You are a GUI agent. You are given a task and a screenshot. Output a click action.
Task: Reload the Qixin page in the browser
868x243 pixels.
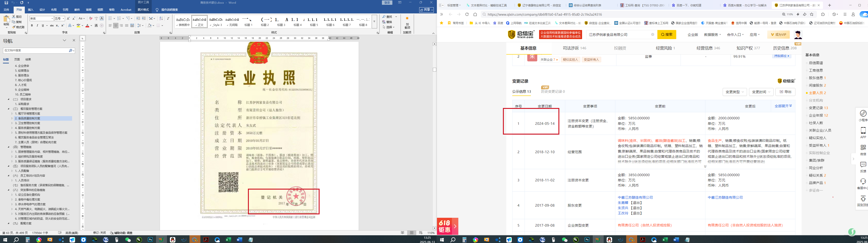[x=467, y=15]
